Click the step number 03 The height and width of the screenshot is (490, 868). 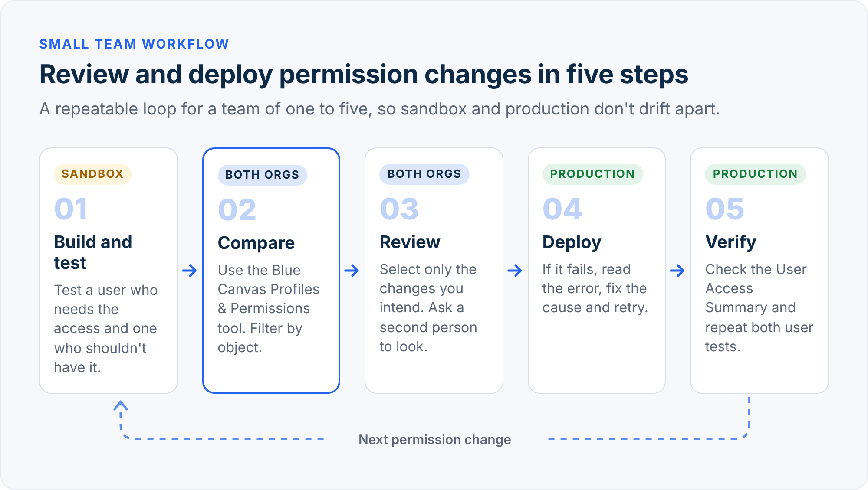pos(399,209)
